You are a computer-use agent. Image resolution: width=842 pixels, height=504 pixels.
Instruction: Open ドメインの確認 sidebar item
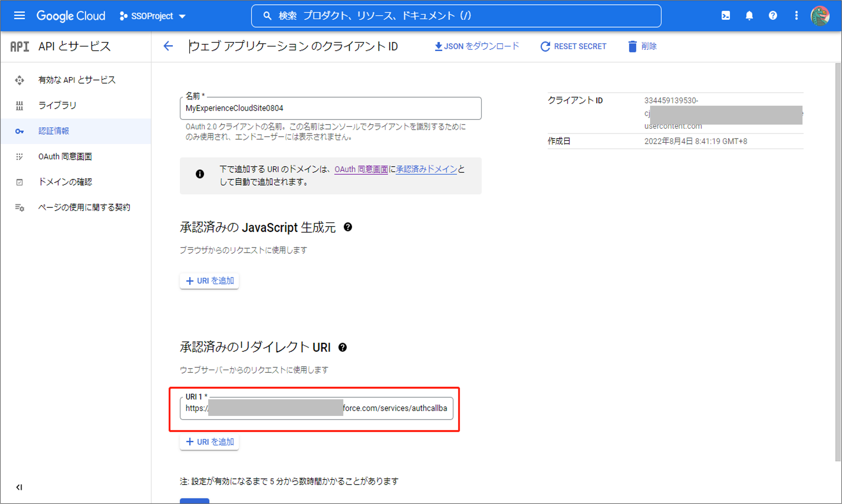click(x=65, y=182)
